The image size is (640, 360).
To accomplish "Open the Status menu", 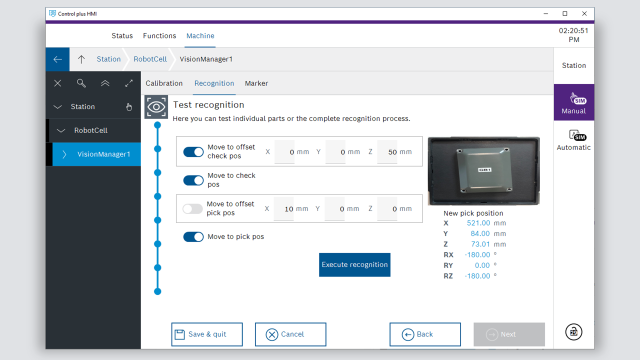I will point(122,36).
